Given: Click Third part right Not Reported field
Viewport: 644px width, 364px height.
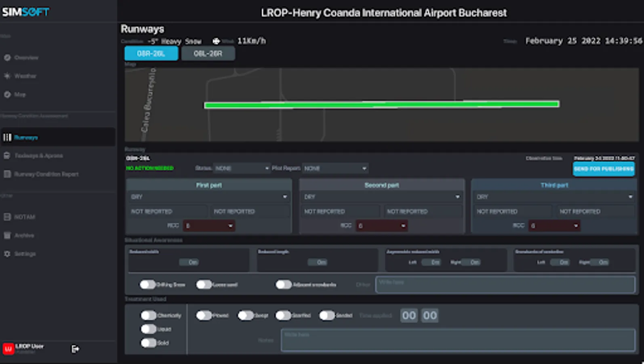Looking at the screenshot, I should (x=596, y=211).
